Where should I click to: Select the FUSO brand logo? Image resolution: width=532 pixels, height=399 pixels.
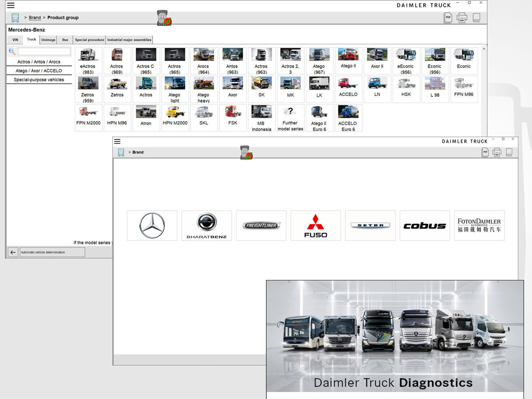pyautogui.click(x=316, y=225)
